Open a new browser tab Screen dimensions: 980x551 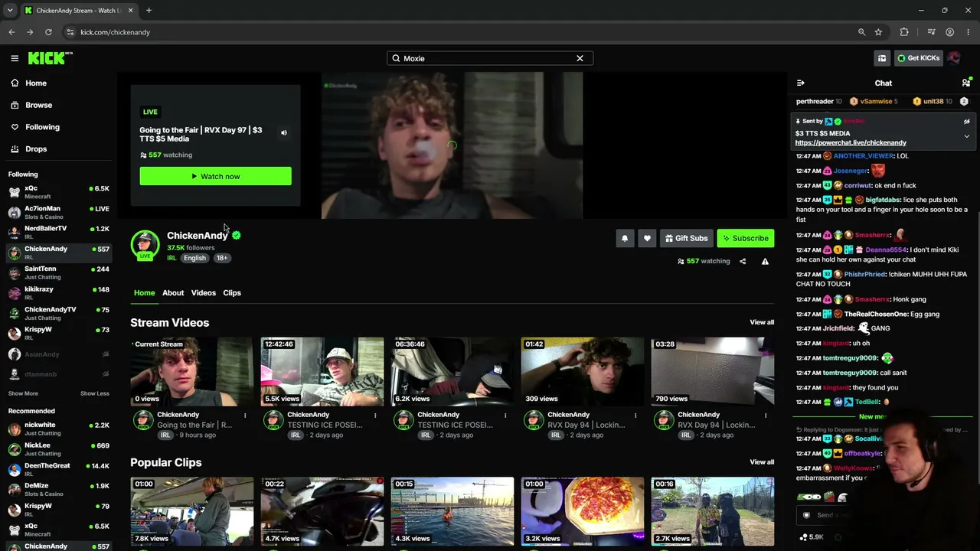[149, 10]
